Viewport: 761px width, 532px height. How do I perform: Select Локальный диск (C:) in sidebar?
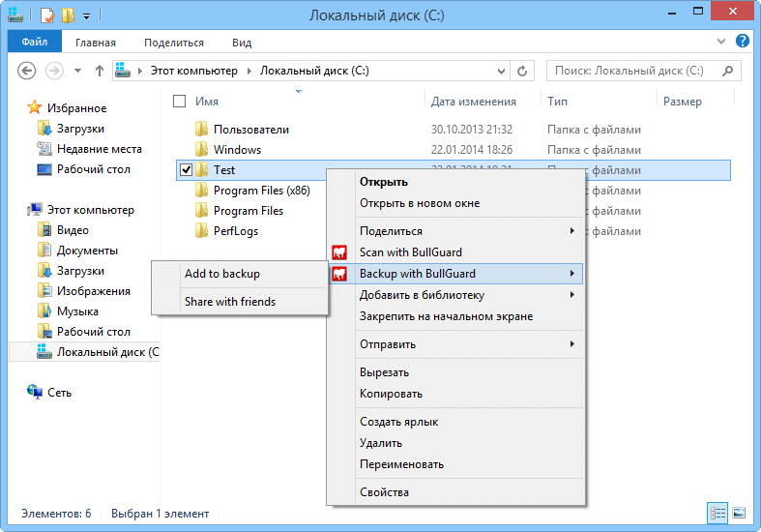(84, 351)
